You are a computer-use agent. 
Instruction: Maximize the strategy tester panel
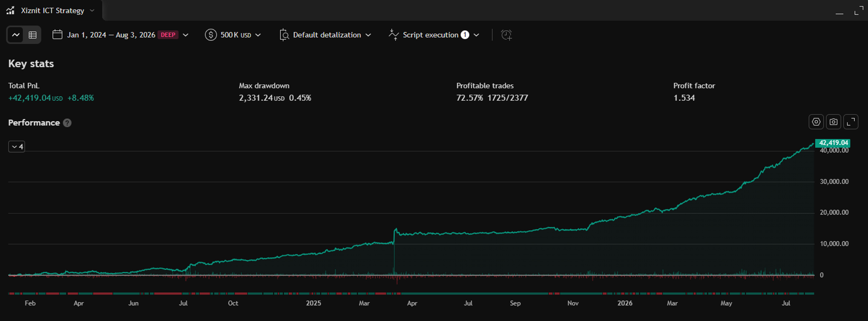[859, 11]
